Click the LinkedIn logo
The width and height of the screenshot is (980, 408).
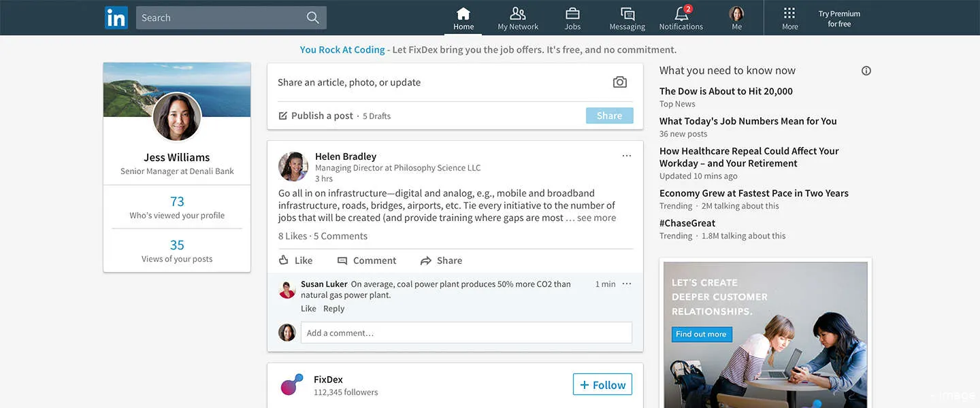tap(116, 17)
